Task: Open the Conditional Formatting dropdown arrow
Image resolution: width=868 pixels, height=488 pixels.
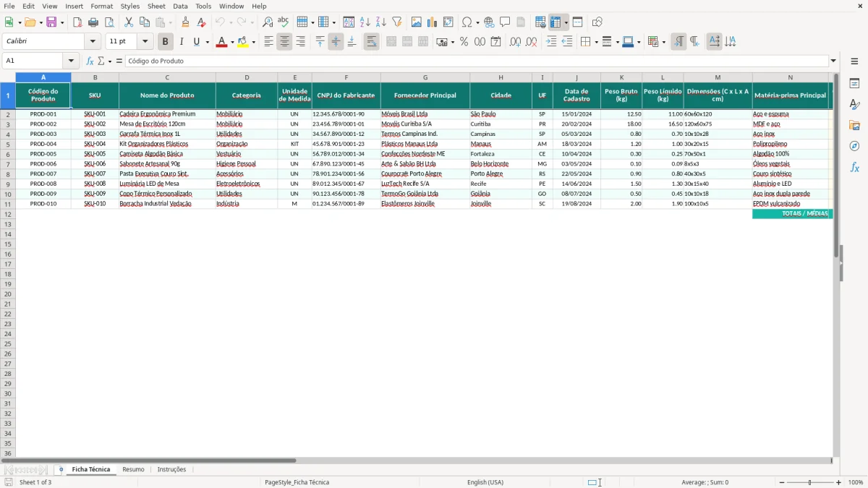Action: coord(663,43)
